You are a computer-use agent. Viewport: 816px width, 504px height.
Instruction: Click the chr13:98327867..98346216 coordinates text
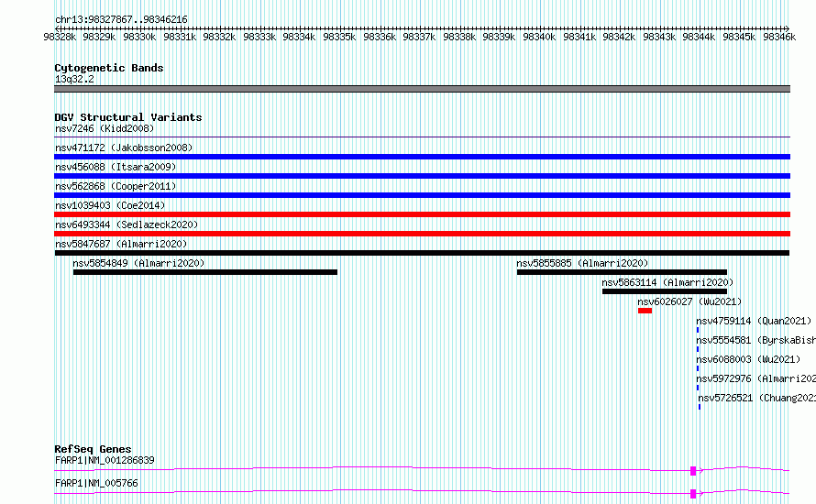point(121,19)
